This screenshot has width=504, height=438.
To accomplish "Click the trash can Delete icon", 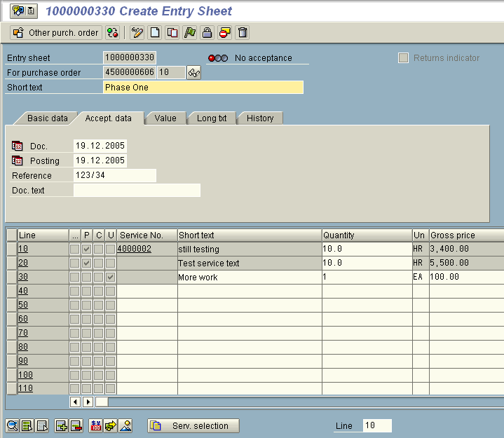I will coord(243,33).
